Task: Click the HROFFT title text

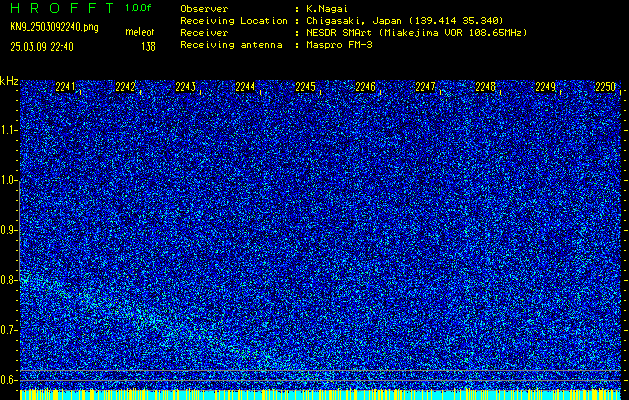Action: pos(63,8)
